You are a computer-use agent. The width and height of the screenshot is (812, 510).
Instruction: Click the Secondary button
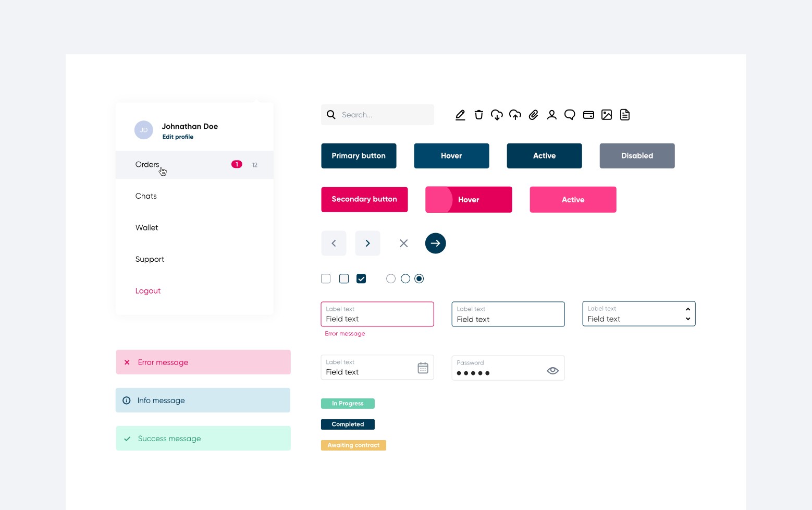pos(364,199)
